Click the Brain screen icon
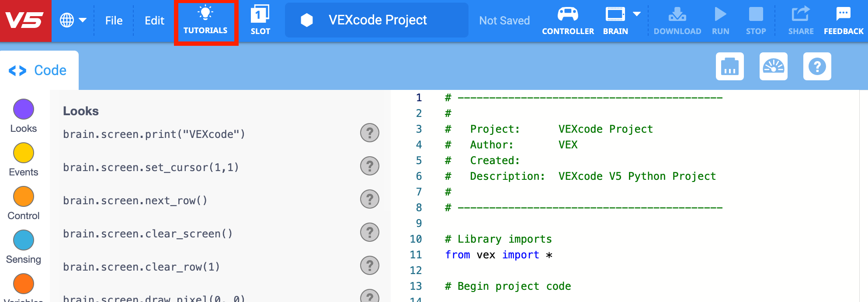868x302 pixels. (615, 15)
